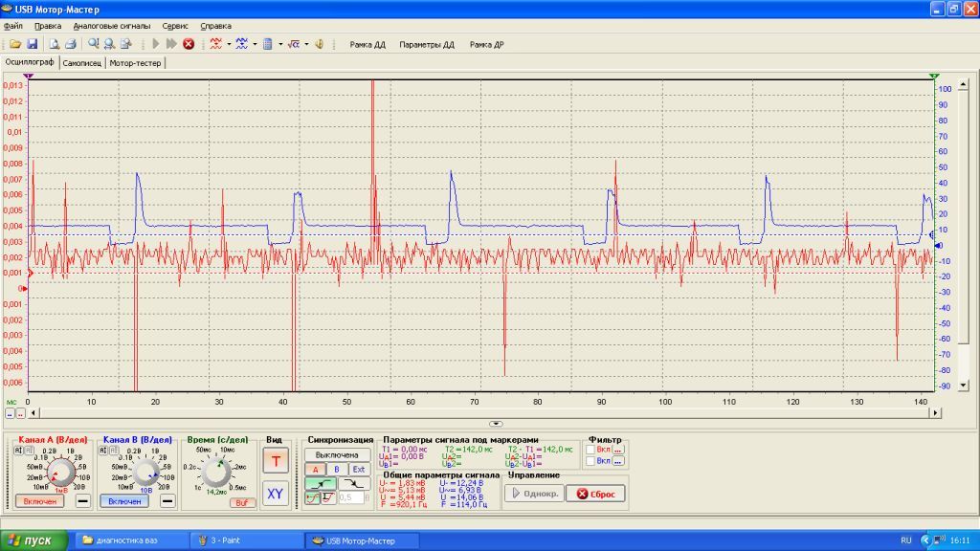Collapse bottom panel with center arrow handle

tap(496, 424)
